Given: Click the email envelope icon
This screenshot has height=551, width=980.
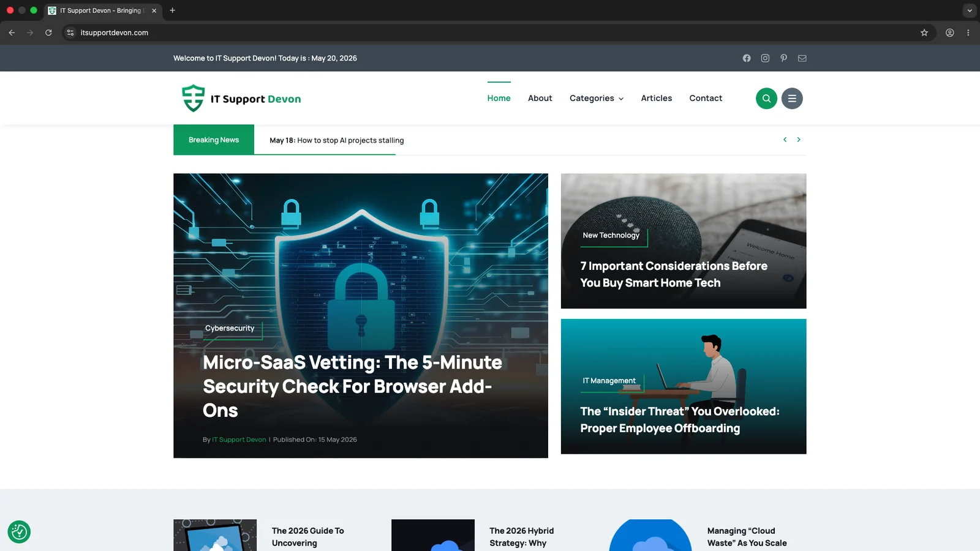Looking at the screenshot, I should (802, 58).
